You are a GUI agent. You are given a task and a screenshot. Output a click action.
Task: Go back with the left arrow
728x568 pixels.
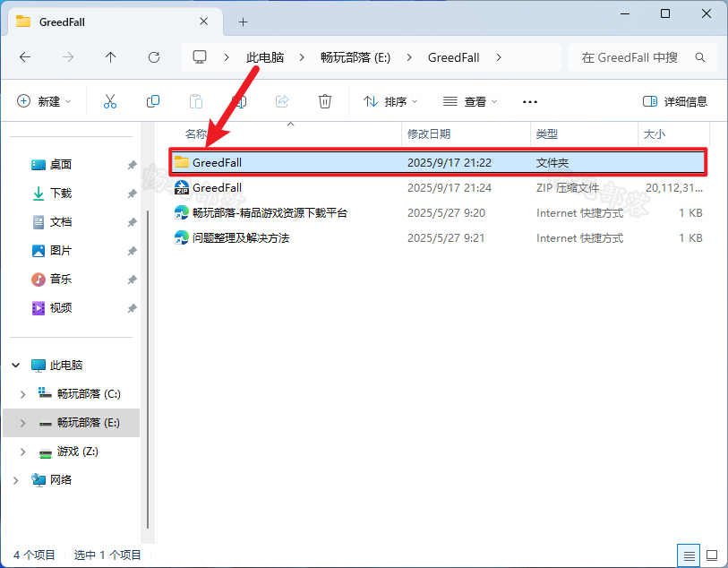(25, 57)
